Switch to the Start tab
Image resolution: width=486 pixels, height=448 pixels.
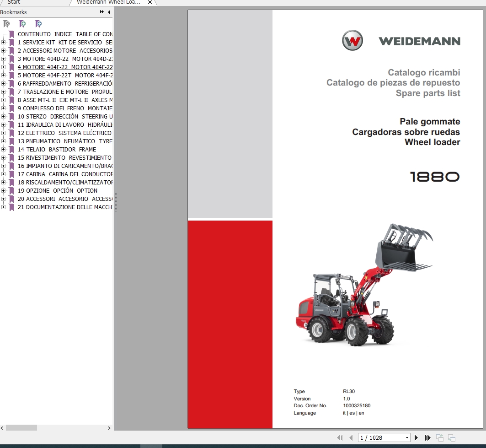click(x=14, y=2)
